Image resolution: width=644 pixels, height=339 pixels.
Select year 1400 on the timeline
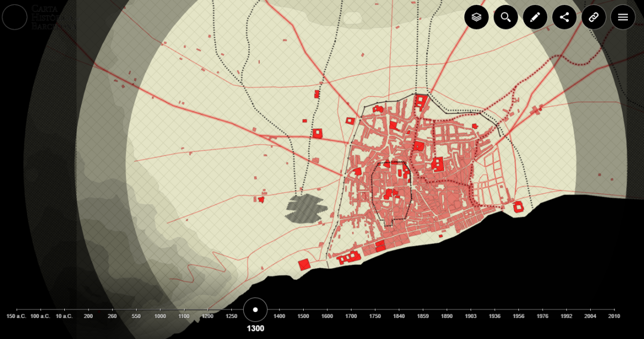pyautogui.click(x=280, y=316)
